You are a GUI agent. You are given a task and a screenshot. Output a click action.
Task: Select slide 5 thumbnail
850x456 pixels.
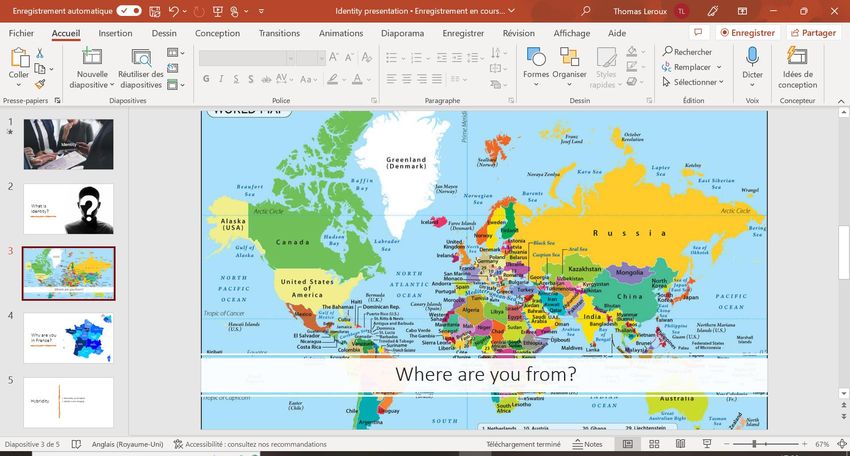[68, 402]
